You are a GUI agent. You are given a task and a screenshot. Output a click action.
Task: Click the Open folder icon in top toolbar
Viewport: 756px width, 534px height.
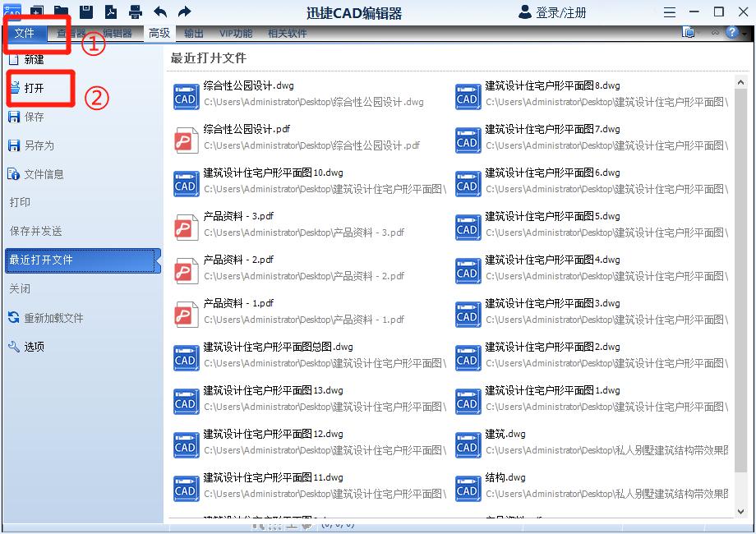61,11
